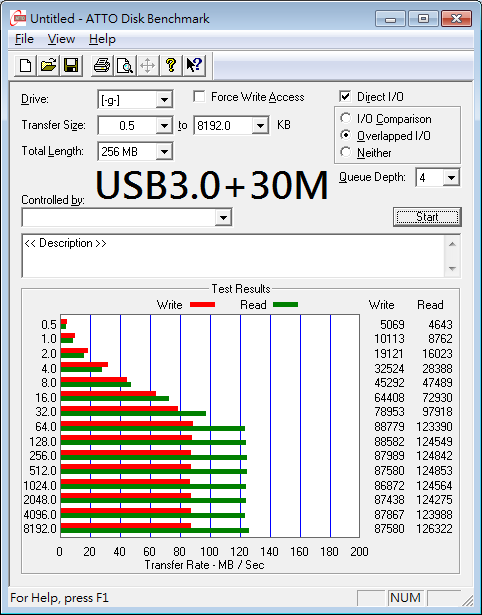This screenshot has height=615, width=482.
Task: Click the context help arrow icon
Action: coord(194,66)
